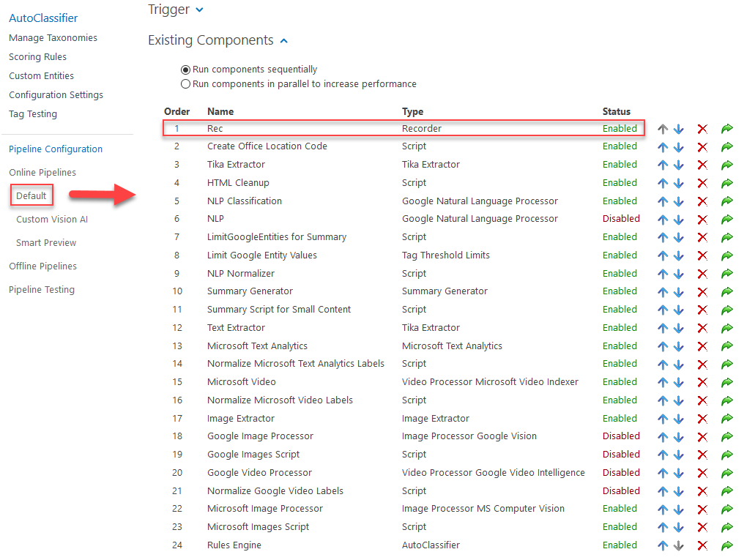744x560 pixels.
Task: Delete the Google Video Processor component
Action: (x=702, y=473)
